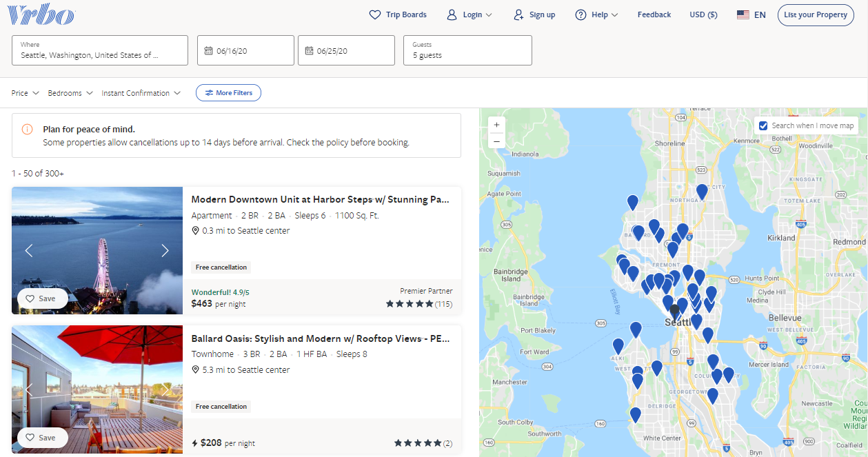868x457 pixels.
Task: Open the Guests selector
Action: [467, 50]
